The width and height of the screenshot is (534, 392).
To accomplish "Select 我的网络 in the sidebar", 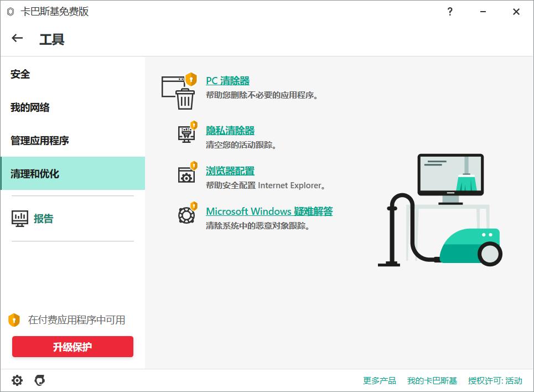I will [x=30, y=107].
